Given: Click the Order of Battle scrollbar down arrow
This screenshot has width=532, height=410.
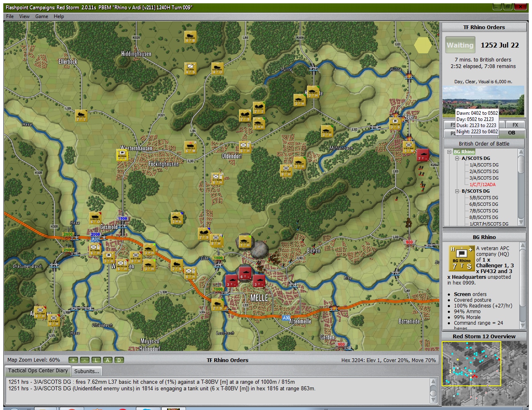Looking at the screenshot, I should point(521,222).
